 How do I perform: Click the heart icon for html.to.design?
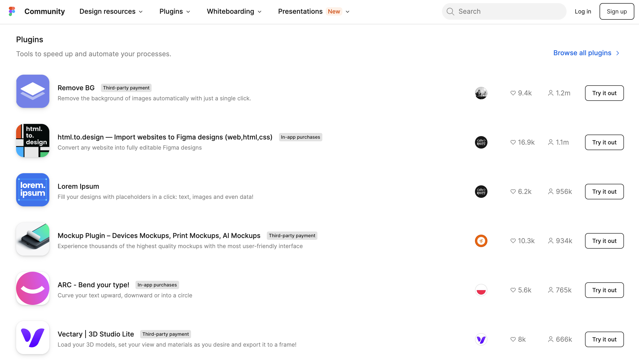click(x=513, y=142)
